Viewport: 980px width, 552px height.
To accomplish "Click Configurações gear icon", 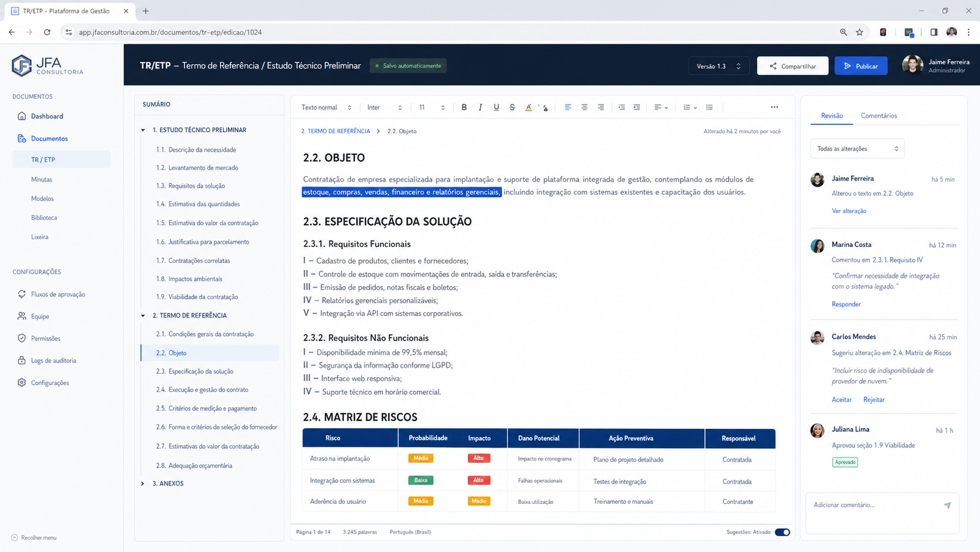I will point(22,382).
